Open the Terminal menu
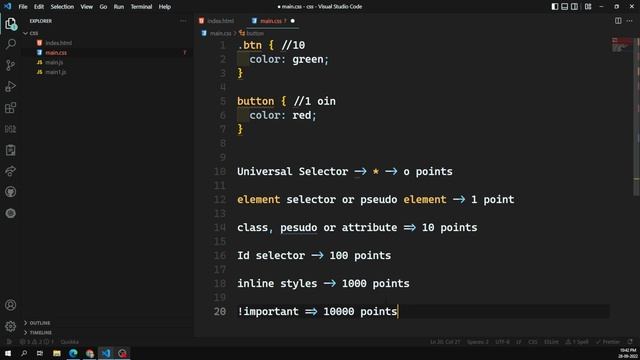 [x=141, y=7]
